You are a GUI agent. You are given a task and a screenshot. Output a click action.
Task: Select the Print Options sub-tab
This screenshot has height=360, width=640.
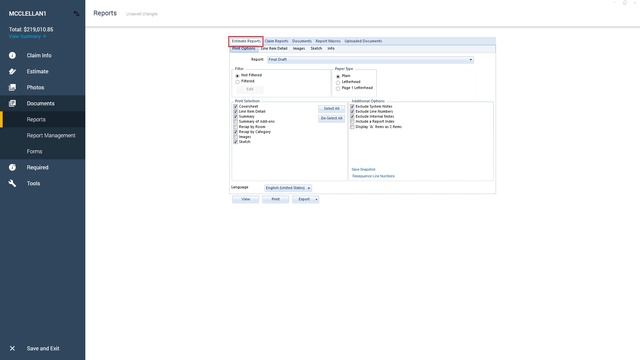[x=244, y=49]
